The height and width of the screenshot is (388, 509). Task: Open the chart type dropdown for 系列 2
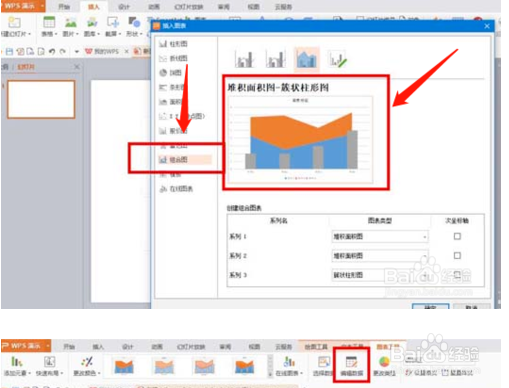380,256
